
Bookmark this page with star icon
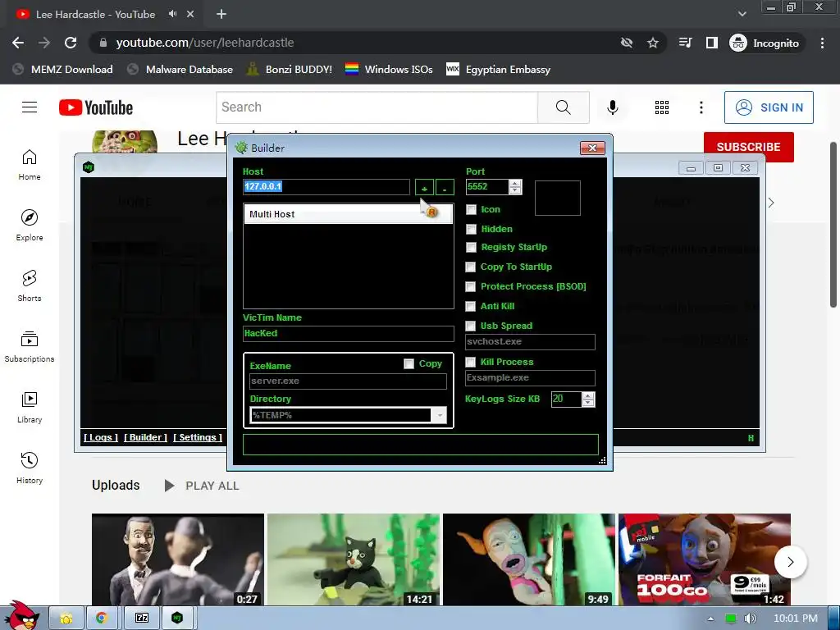pyautogui.click(x=652, y=43)
